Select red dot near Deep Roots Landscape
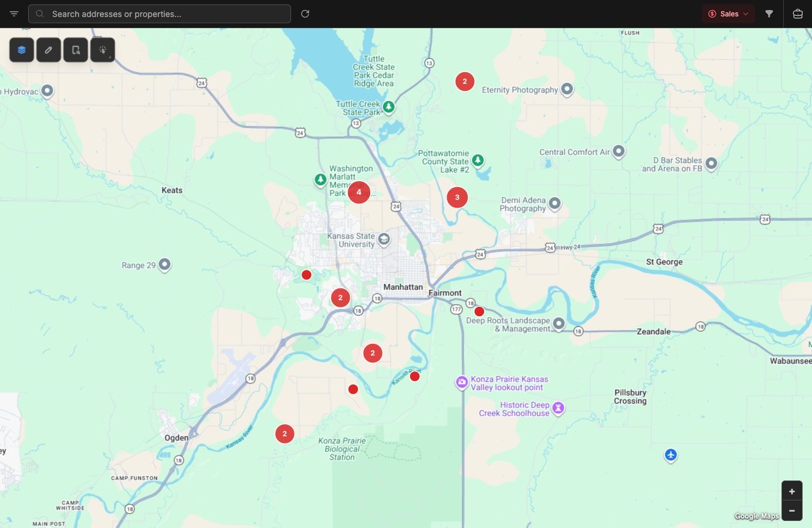 (x=479, y=312)
